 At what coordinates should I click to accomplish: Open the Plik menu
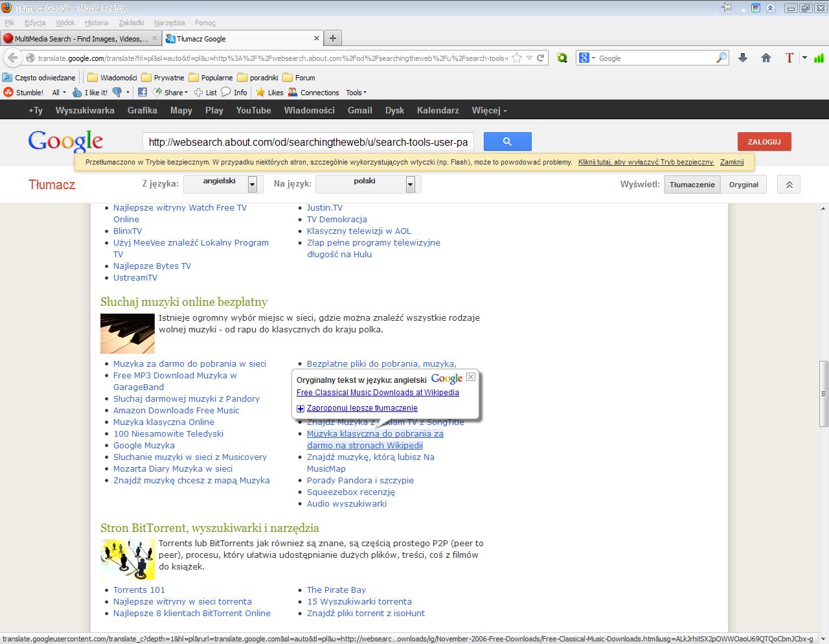click(10, 23)
